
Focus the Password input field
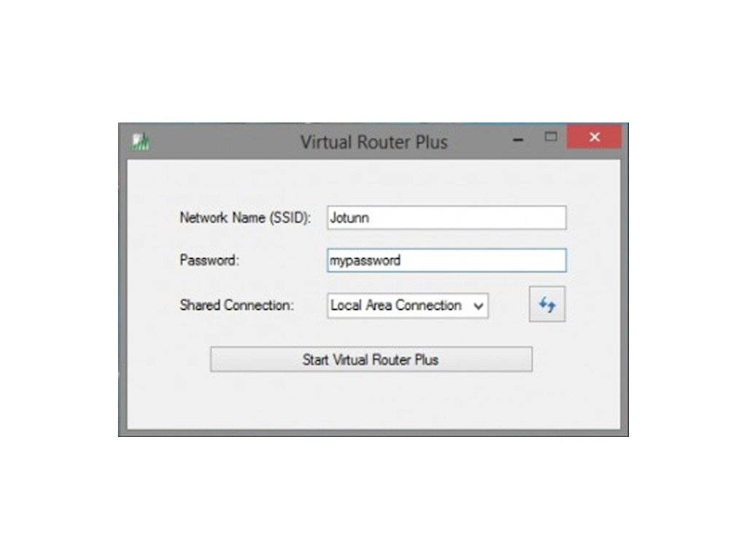(446, 260)
